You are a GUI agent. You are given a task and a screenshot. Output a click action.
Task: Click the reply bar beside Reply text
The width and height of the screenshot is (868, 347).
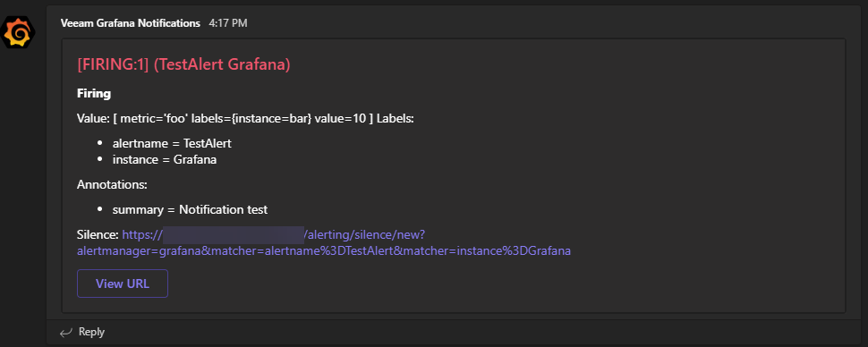click(443, 332)
